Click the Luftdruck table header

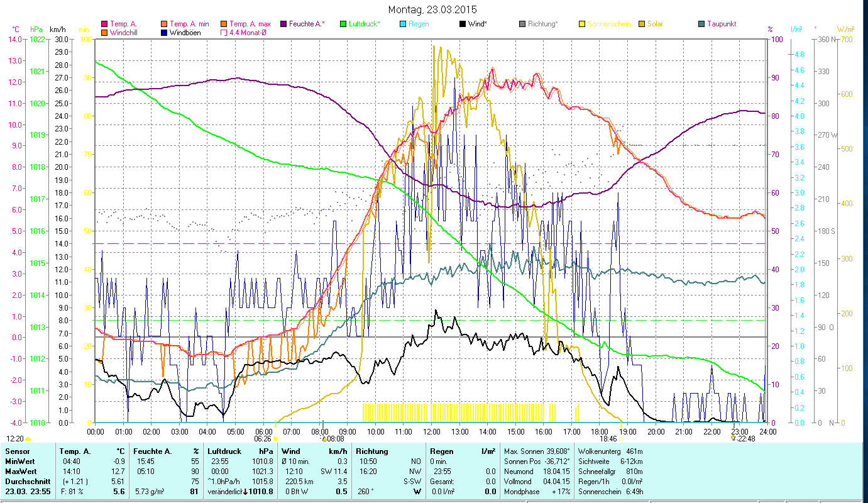click(x=225, y=451)
